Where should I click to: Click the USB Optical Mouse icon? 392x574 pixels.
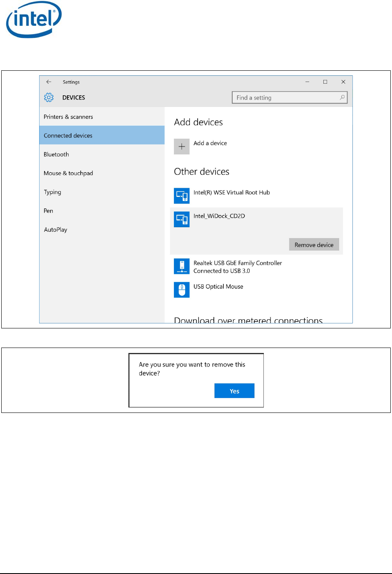182,290
